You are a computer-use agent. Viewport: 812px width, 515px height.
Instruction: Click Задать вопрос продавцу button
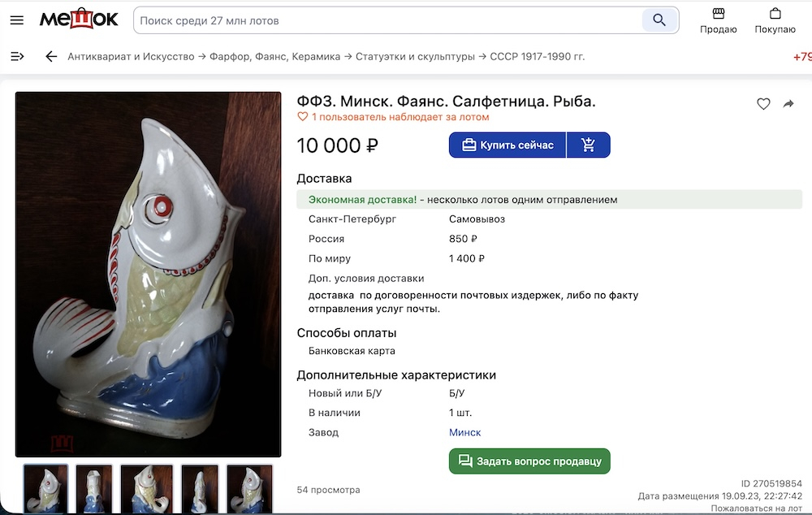[x=529, y=461]
